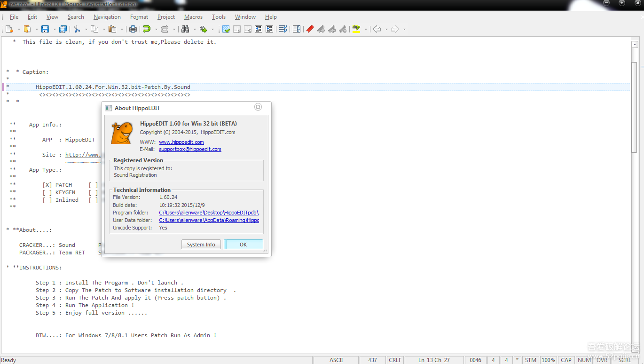644x364 pixels.
Task: Click the Save All toolbar icon
Action: click(63, 29)
